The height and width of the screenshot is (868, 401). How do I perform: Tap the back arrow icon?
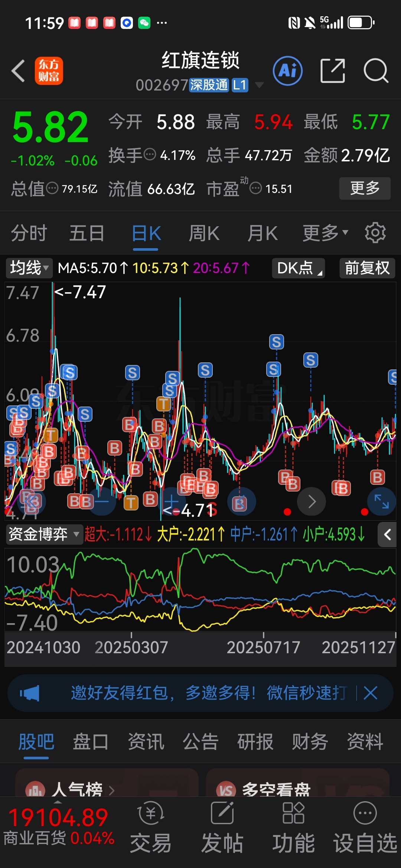(18, 70)
